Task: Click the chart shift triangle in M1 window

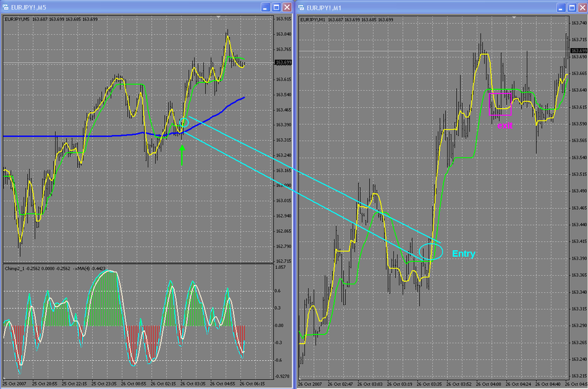Action: click(514, 17)
